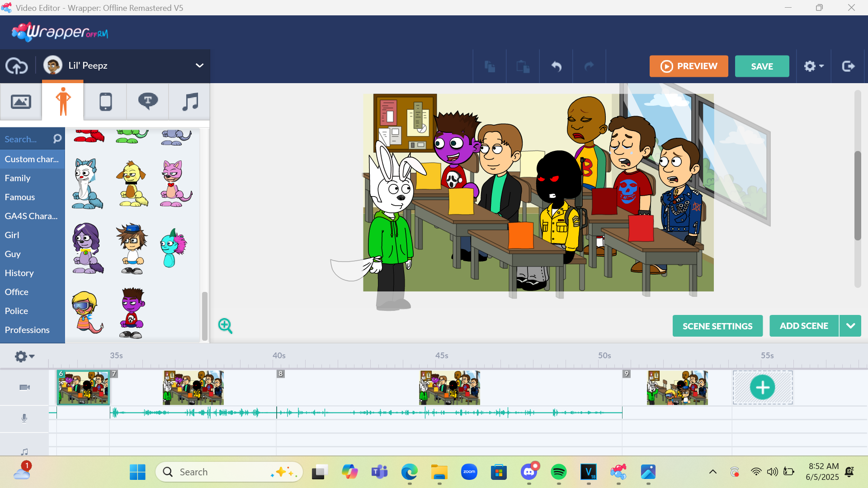Image resolution: width=868 pixels, height=488 pixels.
Task: Open Microsoft Edge from the taskbar
Action: 410,472
